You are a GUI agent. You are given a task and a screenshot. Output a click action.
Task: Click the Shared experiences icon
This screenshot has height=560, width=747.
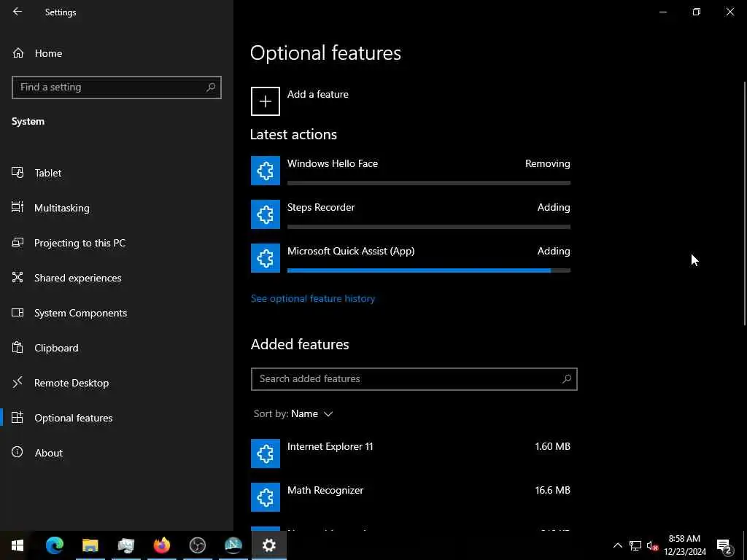pyautogui.click(x=18, y=277)
